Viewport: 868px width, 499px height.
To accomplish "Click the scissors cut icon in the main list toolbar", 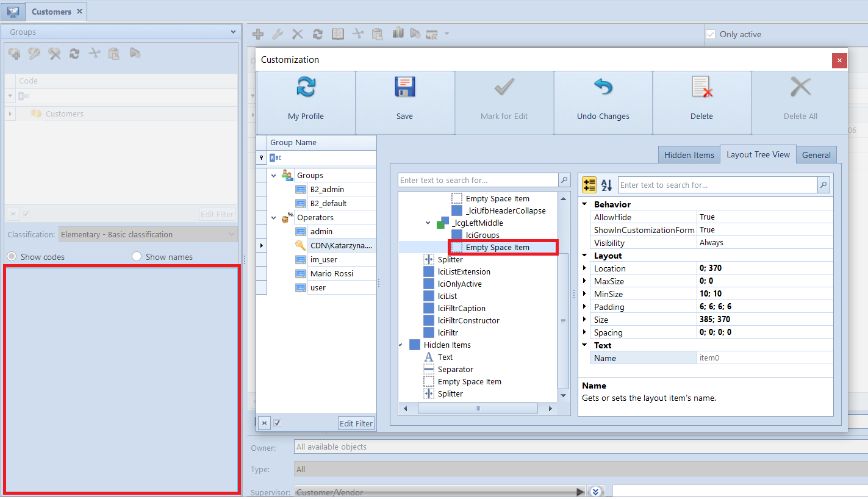I will tap(358, 34).
